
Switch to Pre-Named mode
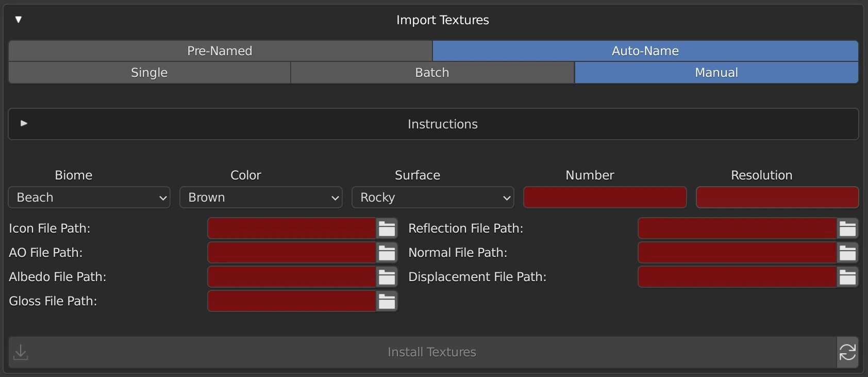tap(220, 51)
